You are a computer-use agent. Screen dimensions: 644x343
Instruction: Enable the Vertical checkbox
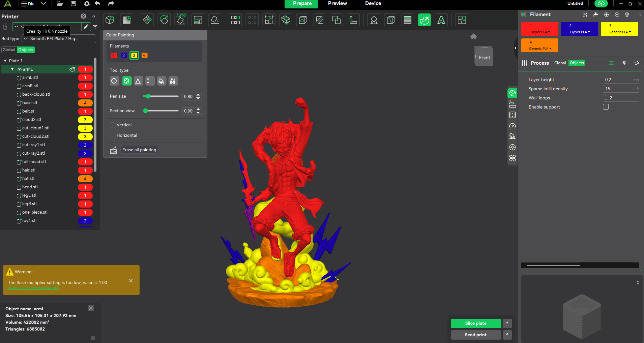113,125
